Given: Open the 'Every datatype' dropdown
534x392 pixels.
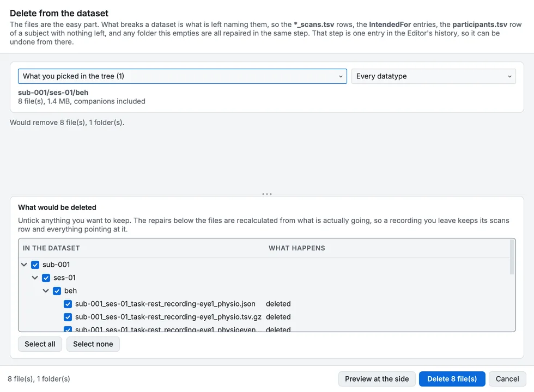Looking at the screenshot, I should (434, 76).
